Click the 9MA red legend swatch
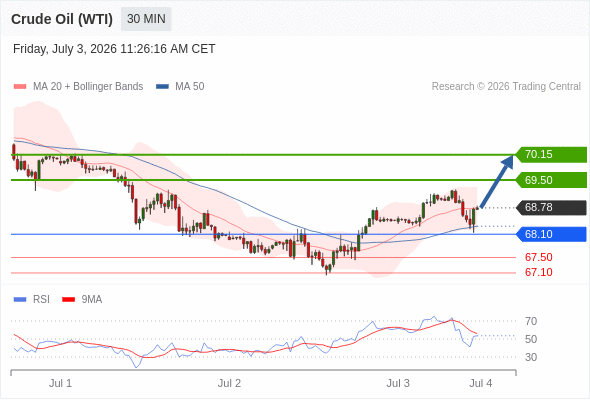The image size is (590, 400). coord(68,300)
